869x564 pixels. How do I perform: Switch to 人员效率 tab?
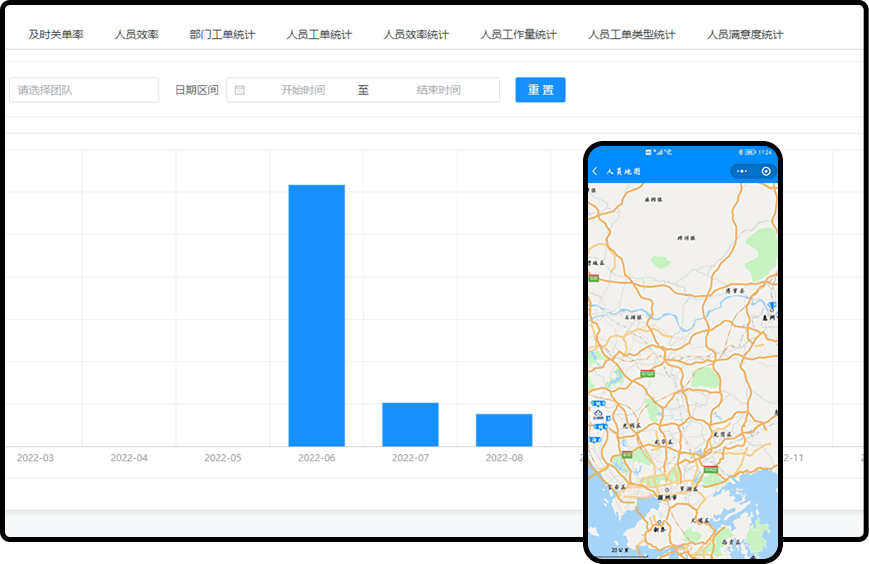tap(137, 34)
